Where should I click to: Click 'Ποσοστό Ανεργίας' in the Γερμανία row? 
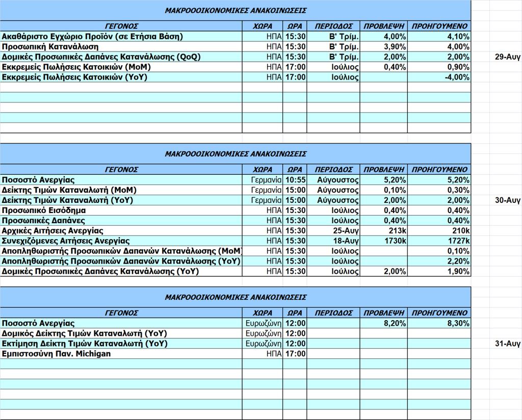(121, 180)
